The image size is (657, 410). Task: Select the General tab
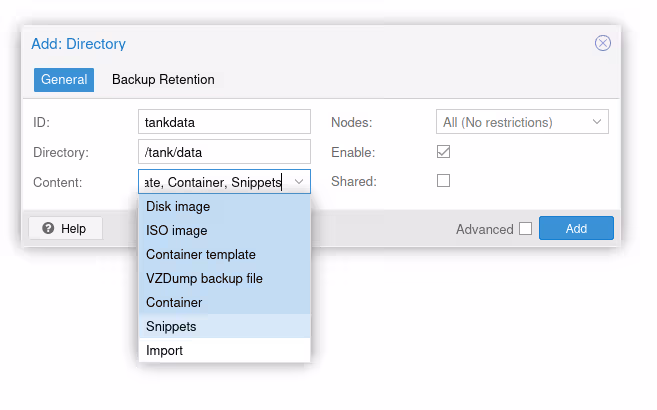click(x=64, y=80)
